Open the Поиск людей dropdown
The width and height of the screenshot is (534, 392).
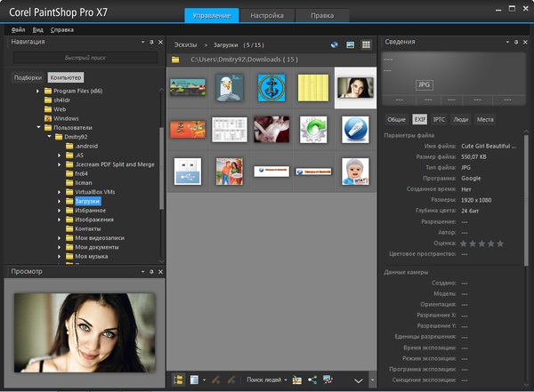click(267, 380)
